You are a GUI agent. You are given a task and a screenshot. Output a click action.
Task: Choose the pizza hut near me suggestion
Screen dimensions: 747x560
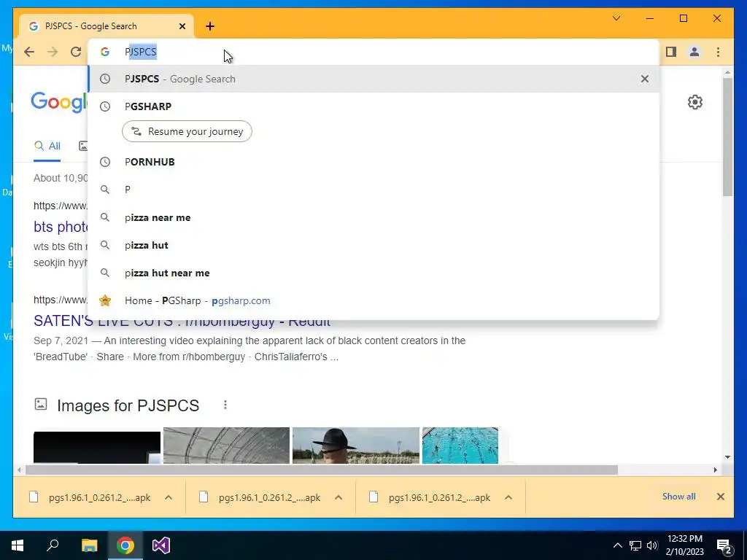(373, 273)
